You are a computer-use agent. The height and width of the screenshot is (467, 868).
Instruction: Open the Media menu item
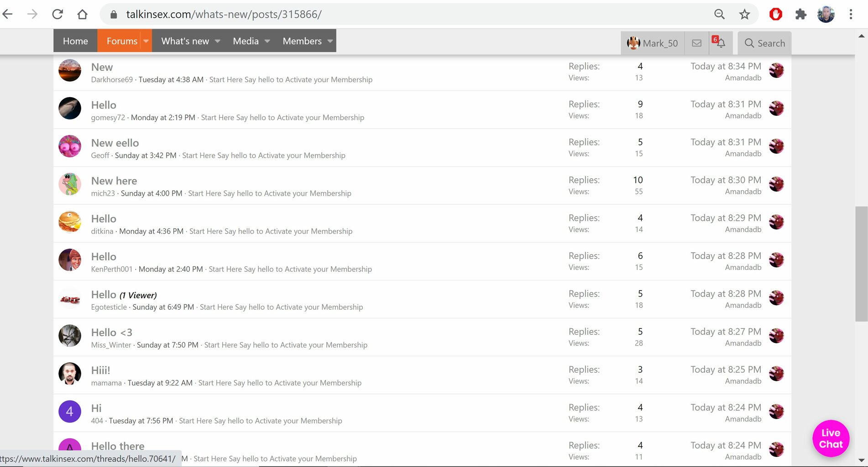246,41
